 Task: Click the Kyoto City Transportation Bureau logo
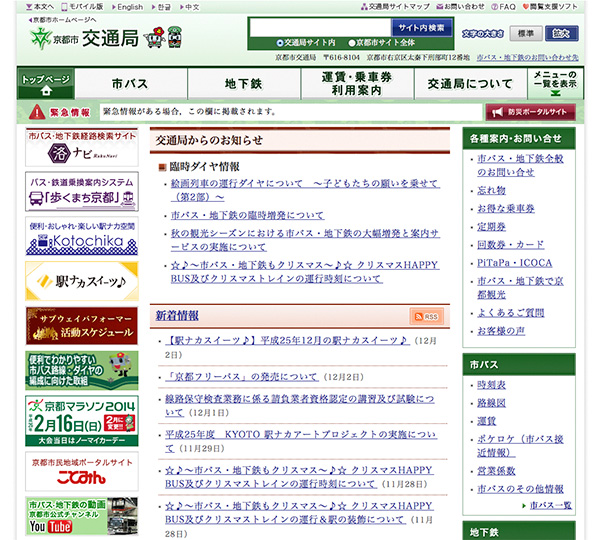coord(85,39)
